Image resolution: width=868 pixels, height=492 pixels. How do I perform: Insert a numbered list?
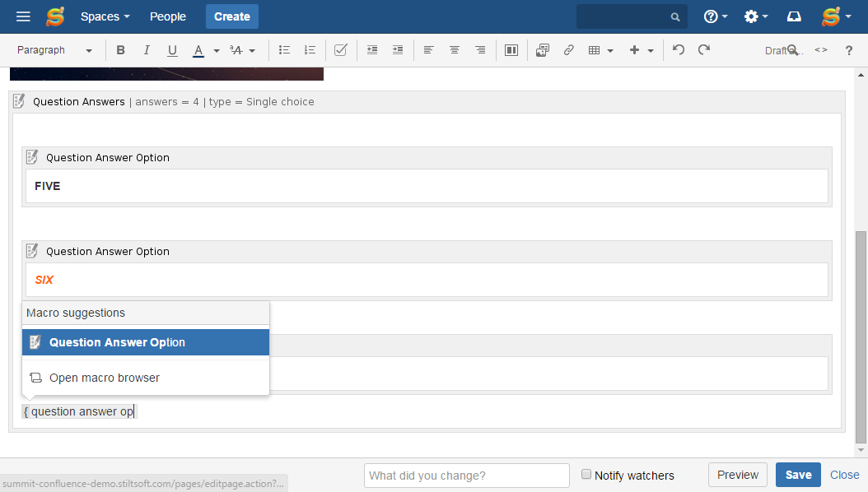pos(310,50)
